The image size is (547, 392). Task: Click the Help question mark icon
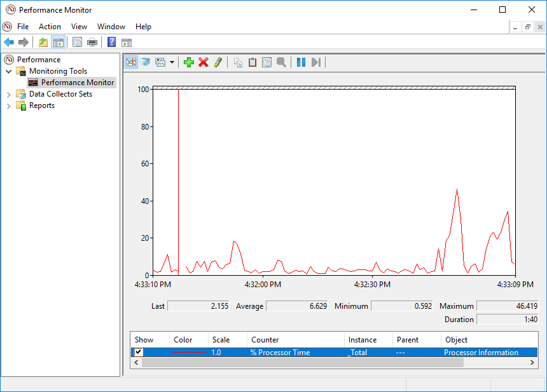click(x=111, y=43)
